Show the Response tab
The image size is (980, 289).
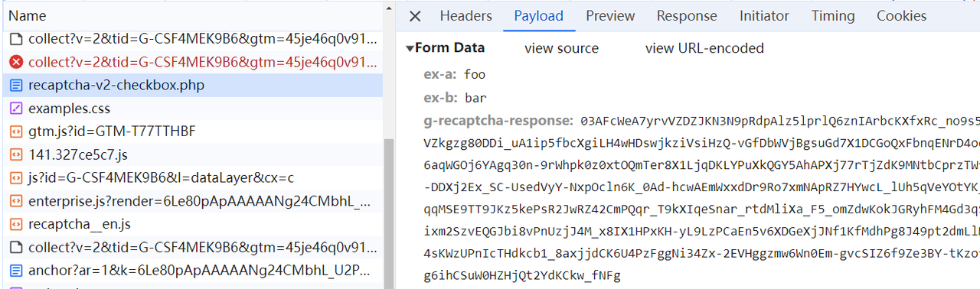tap(687, 16)
